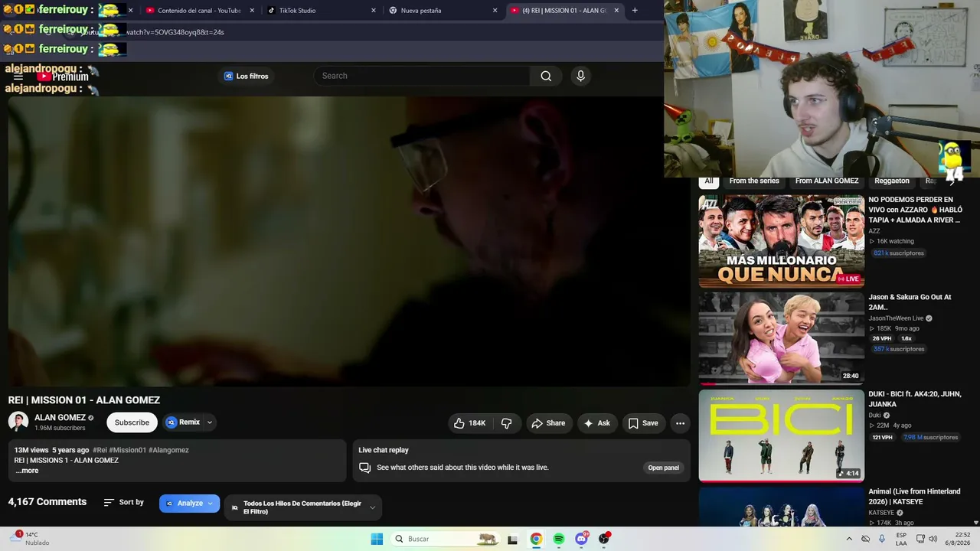Open volume settings in system tray
Image resolution: width=980 pixels, height=551 pixels.
[933, 539]
